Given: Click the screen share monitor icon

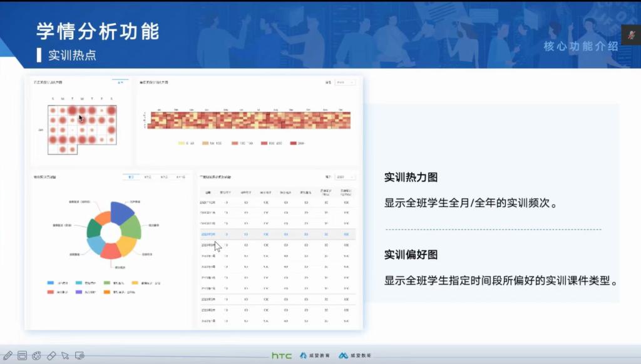Looking at the screenshot, I should pos(79,355).
